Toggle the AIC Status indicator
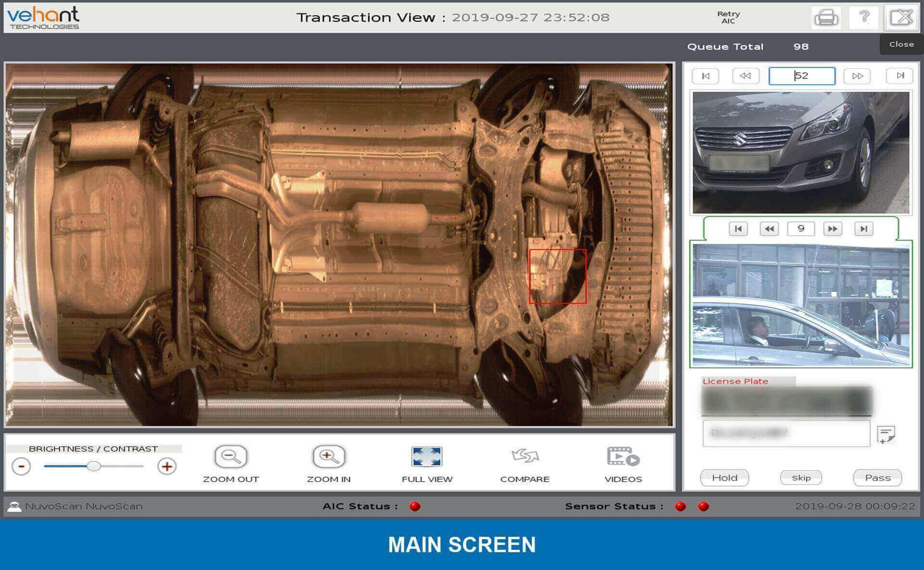Image resolution: width=924 pixels, height=570 pixels. 421,506
